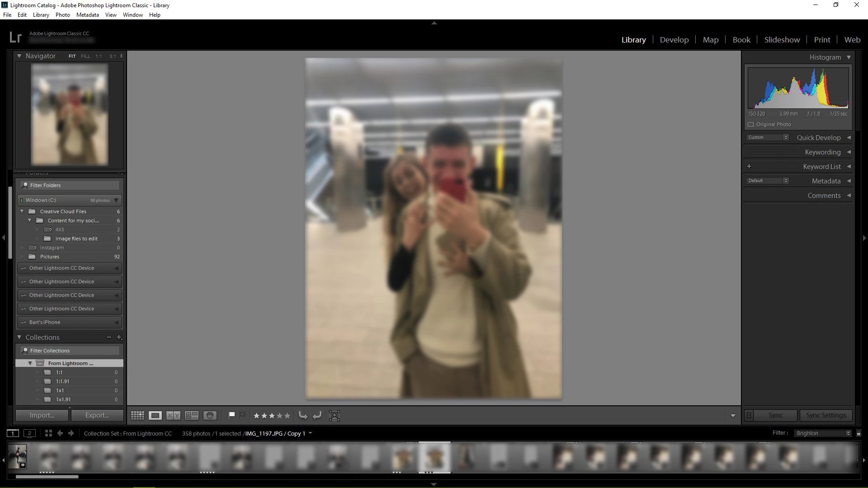The width and height of the screenshot is (868, 488).
Task: Set rating to four stars
Action: pyautogui.click(x=279, y=416)
